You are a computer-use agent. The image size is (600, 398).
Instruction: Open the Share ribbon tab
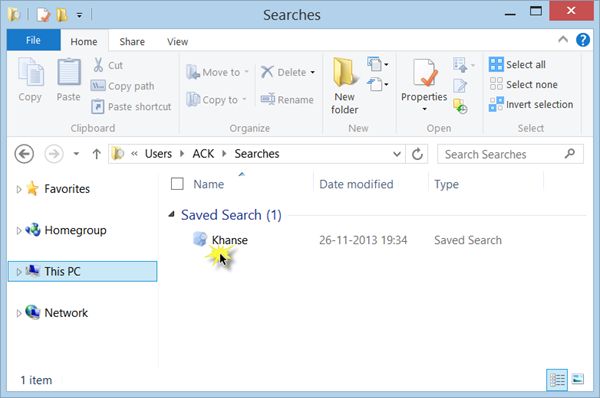click(132, 41)
